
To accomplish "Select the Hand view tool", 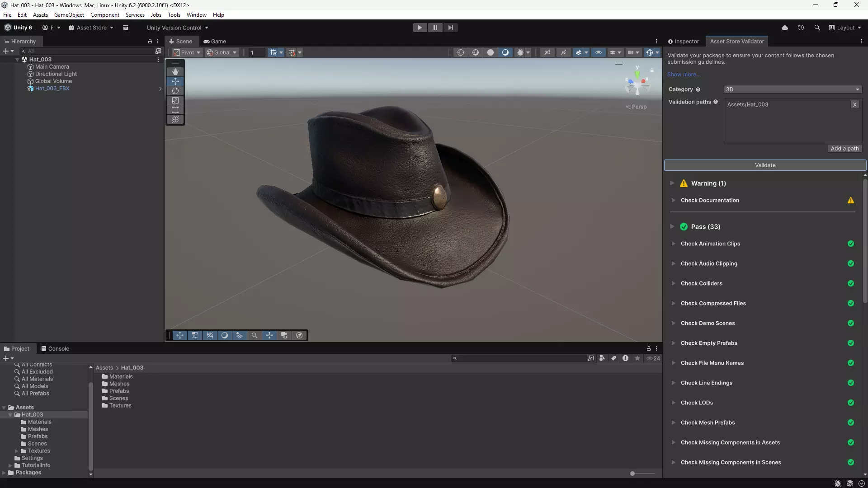I will click(175, 71).
